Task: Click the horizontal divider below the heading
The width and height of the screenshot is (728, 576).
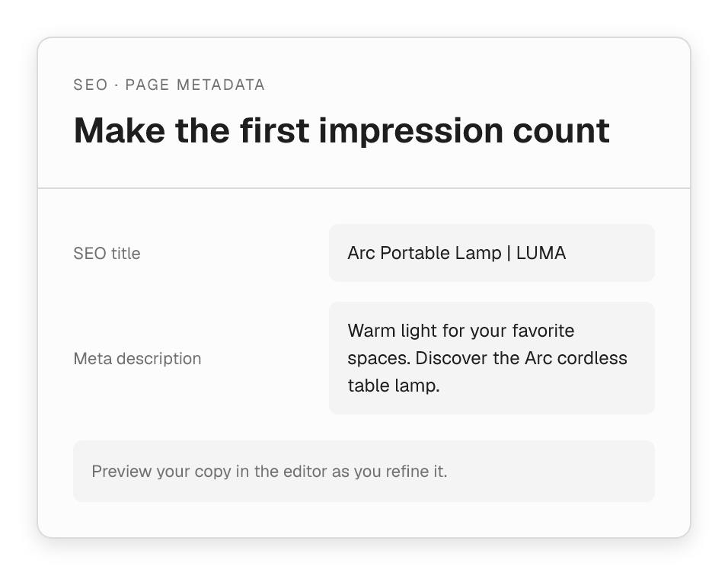Action: (364, 188)
